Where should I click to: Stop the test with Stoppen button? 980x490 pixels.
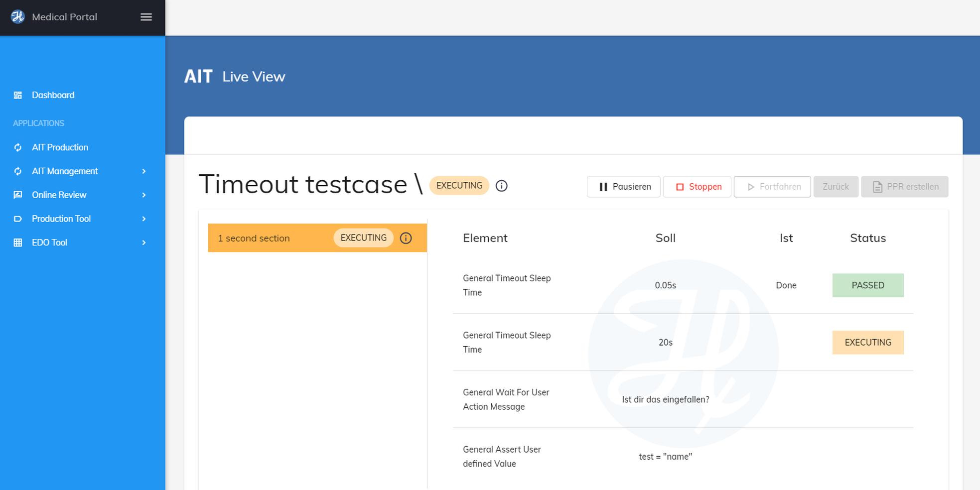coord(697,187)
